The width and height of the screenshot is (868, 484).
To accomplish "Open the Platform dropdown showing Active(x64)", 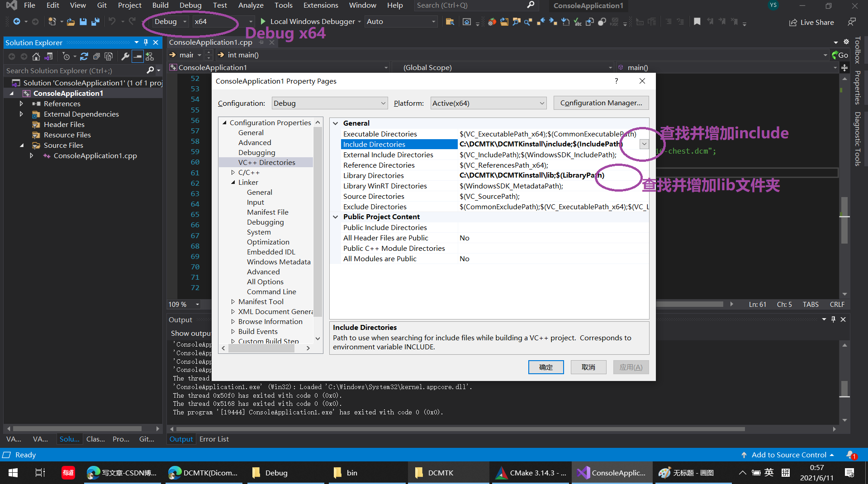I will 488,103.
